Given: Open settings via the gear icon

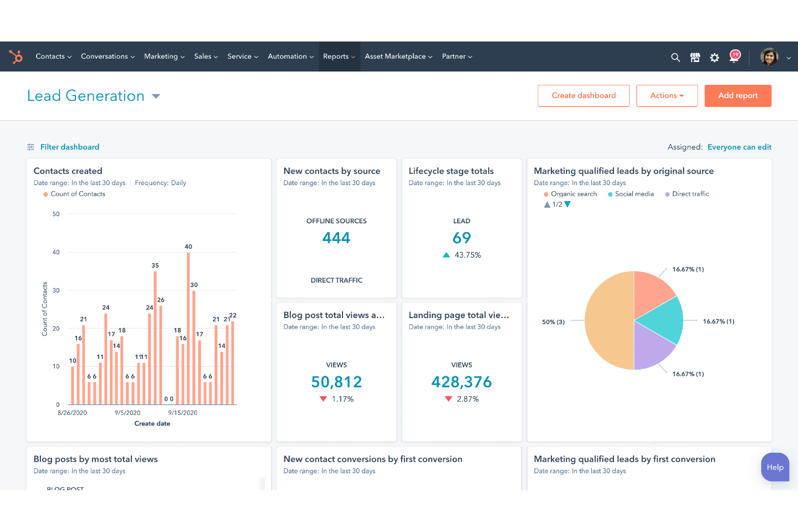Looking at the screenshot, I should pos(714,57).
